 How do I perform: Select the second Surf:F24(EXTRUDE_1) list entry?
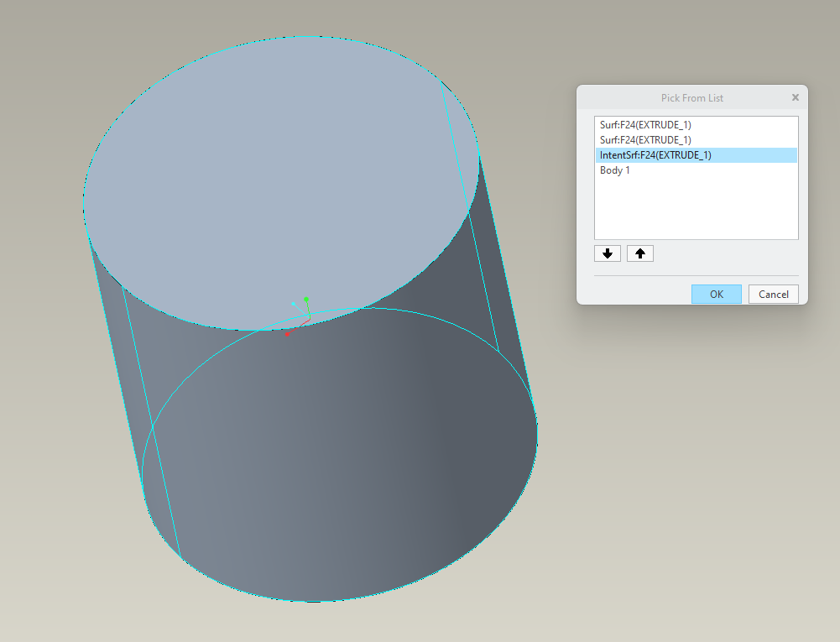(644, 139)
